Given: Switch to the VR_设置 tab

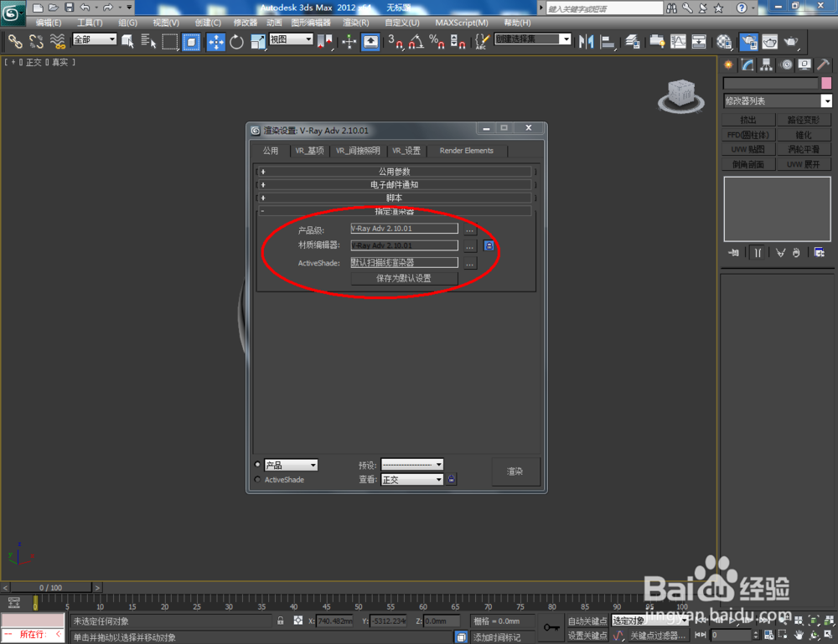Looking at the screenshot, I should click(x=406, y=151).
